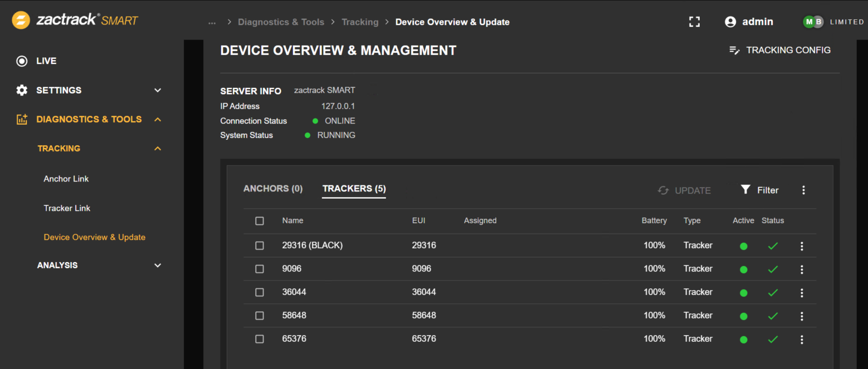Collapse the Tracking submenu chevron

click(158, 149)
